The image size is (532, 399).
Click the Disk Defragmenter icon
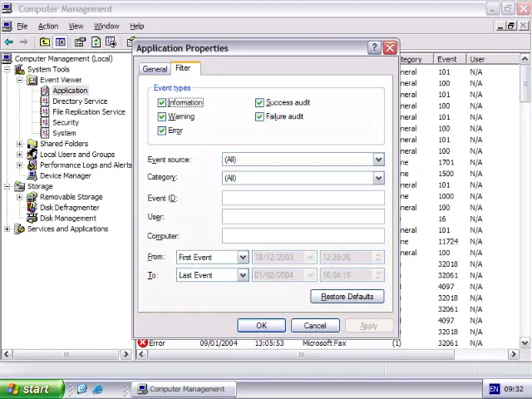click(x=32, y=207)
